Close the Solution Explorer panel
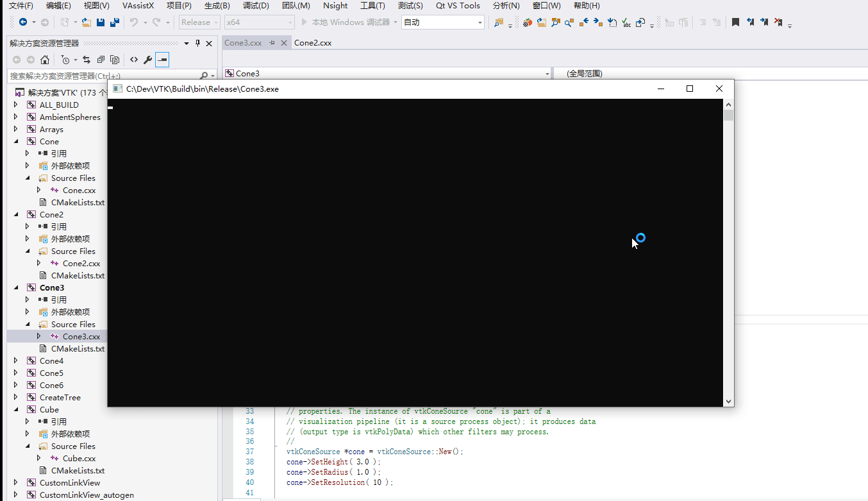The width and height of the screenshot is (868, 501). [208, 43]
